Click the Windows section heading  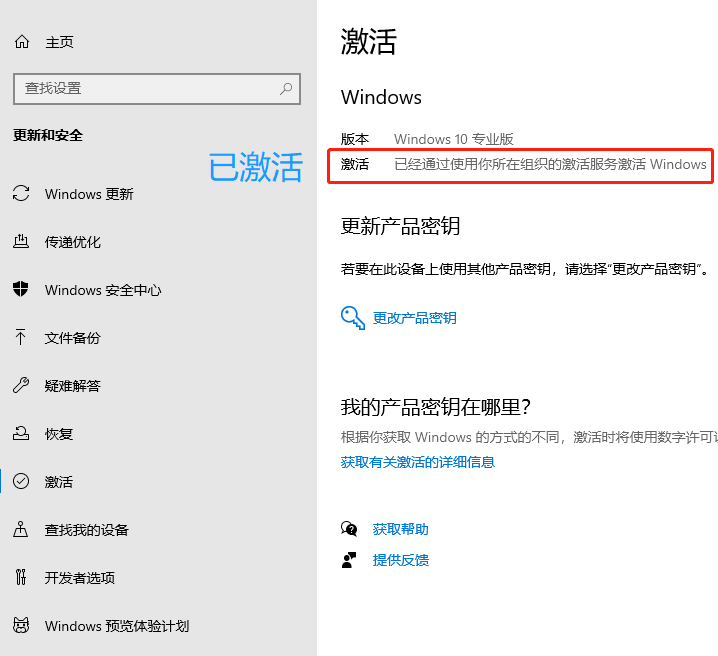381,97
